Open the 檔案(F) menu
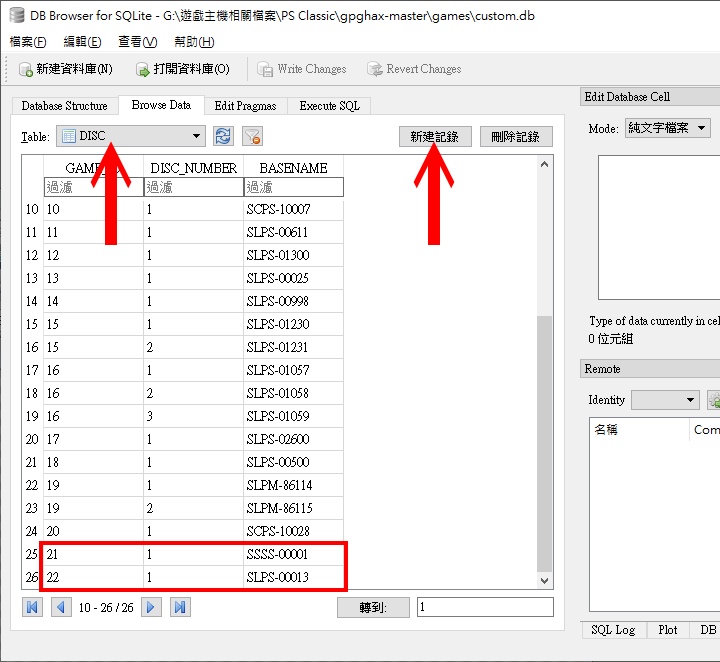Screen dimensions: 720x662 click(x=28, y=42)
